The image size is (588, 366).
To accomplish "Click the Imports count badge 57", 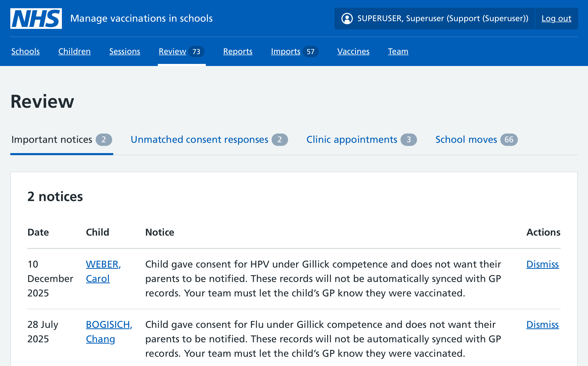I will pos(311,52).
